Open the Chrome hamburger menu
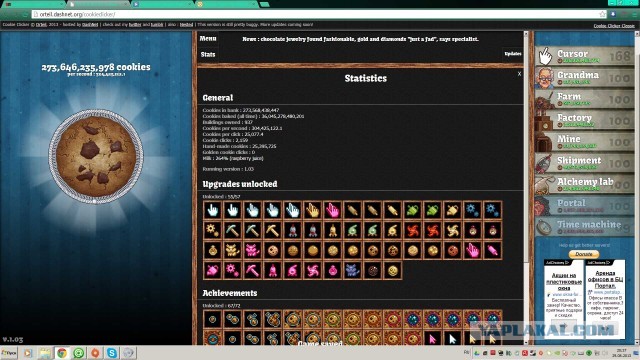 point(634,14)
